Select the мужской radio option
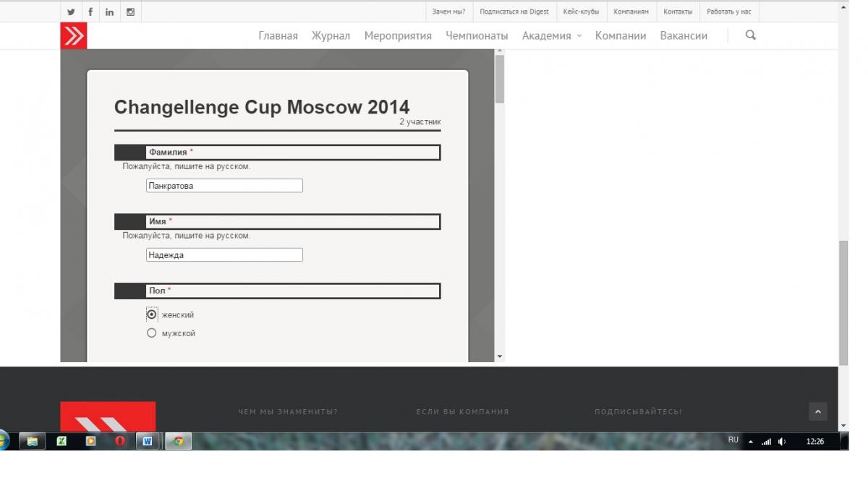This screenshot has width=868, height=488. click(x=152, y=333)
